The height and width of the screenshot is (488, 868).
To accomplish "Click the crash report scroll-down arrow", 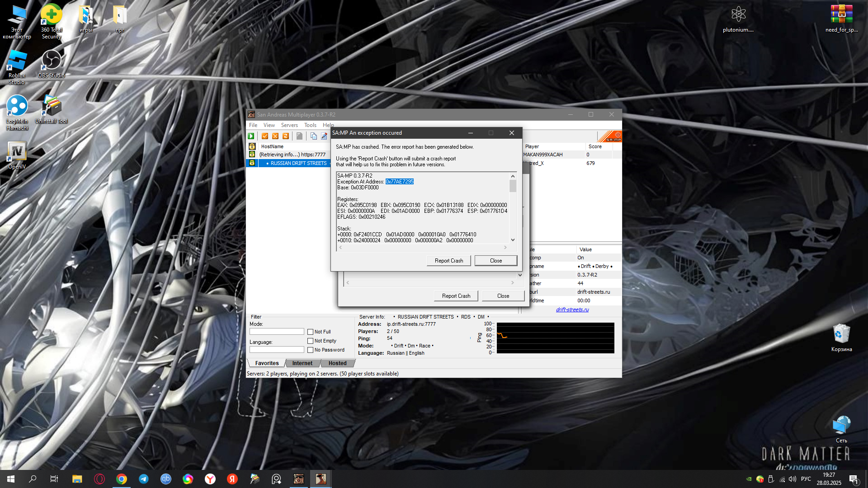I will coord(513,240).
